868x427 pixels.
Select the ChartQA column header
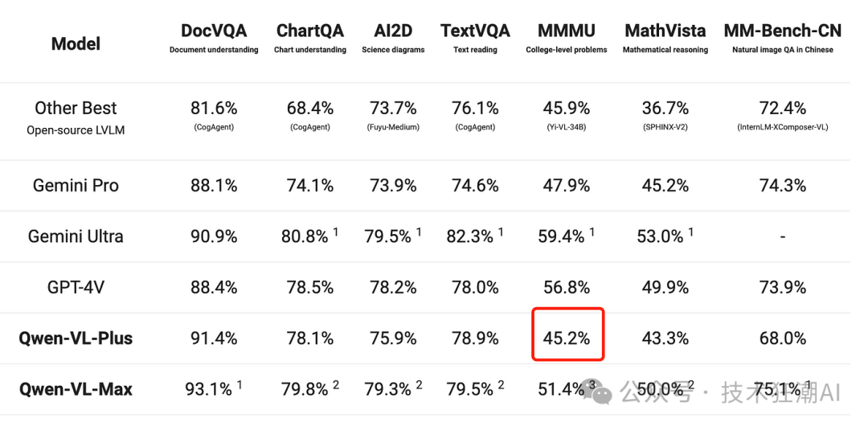click(309, 31)
